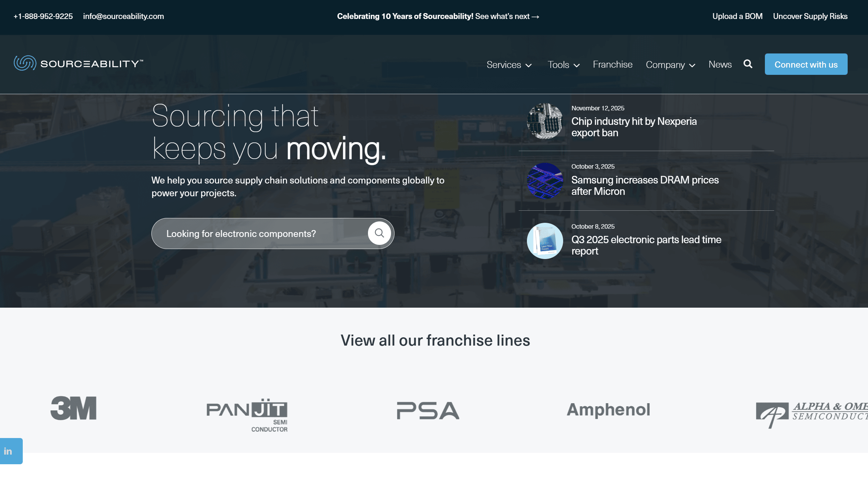Click the search icon inside the component search bar
Viewport: 868px width, 477px height.
tap(379, 233)
